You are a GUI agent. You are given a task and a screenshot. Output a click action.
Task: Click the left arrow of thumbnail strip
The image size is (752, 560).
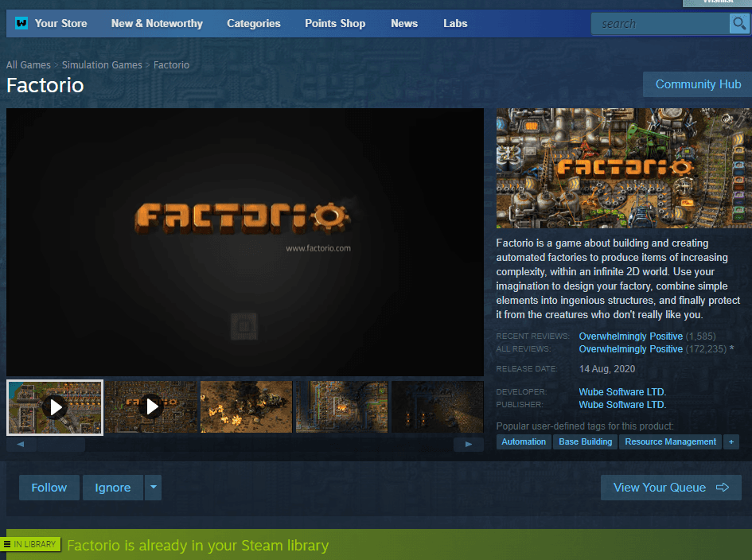point(21,445)
